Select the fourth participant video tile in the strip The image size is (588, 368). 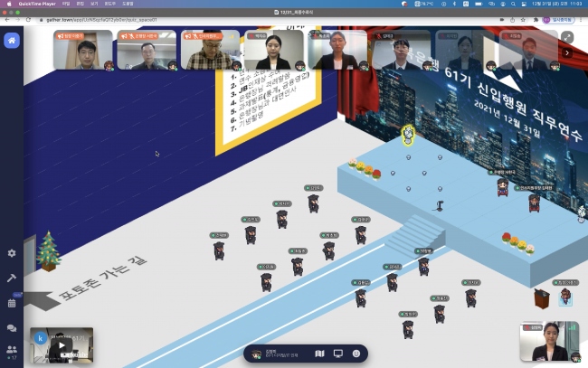pyautogui.click(x=273, y=51)
